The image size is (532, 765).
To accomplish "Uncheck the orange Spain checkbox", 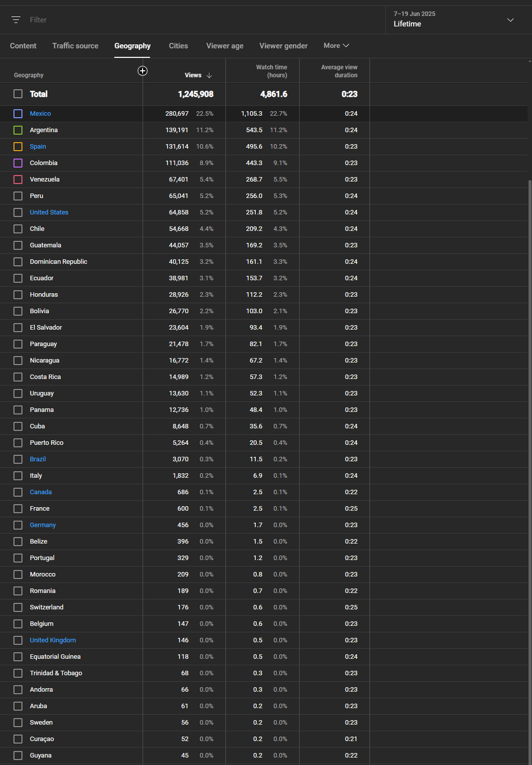I will pyautogui.click(x=18, y=147).
